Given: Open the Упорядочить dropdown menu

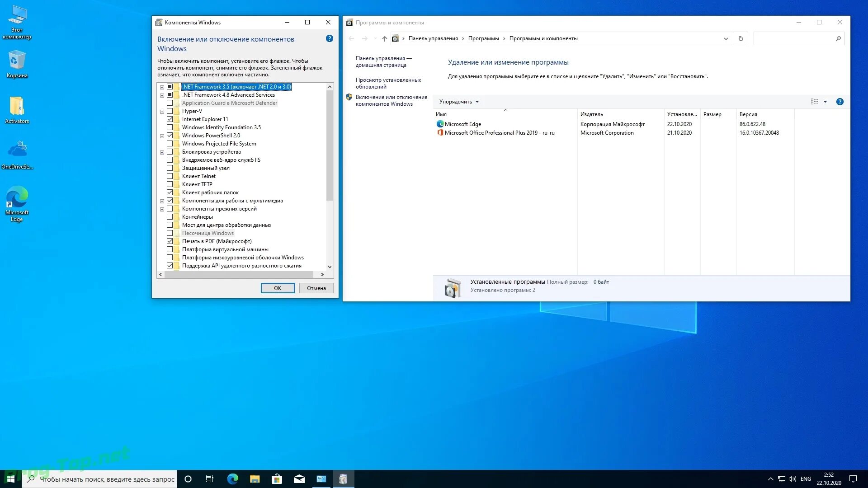Looking at the screenshot, I should pos(458,102).
